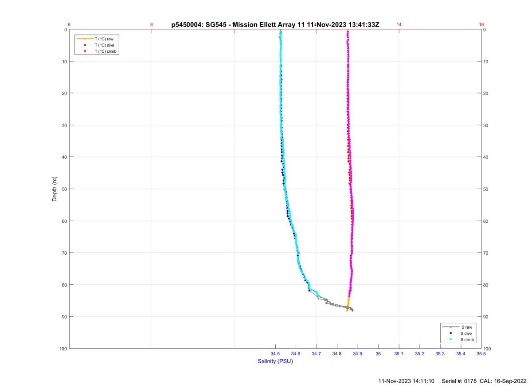Click red temperature tick label 14

point(399,25)
